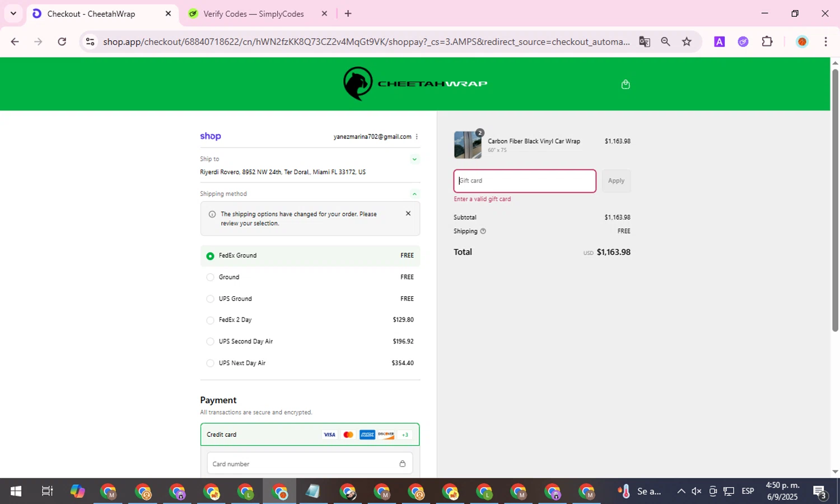Viewport: 840px width, 504px height.
Task: Select UPS Second Day Air shipping
Action: (310, 342)
